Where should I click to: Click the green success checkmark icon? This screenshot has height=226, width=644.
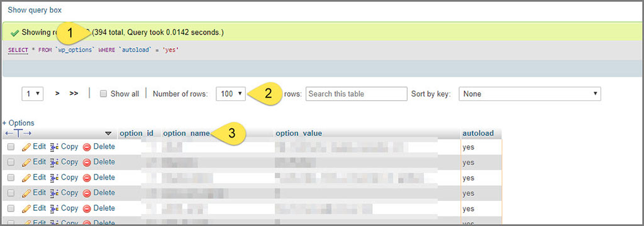tap(15, 33)
